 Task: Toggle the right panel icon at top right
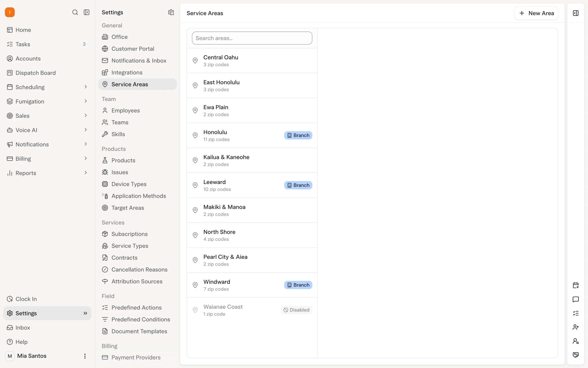[576, 13]
